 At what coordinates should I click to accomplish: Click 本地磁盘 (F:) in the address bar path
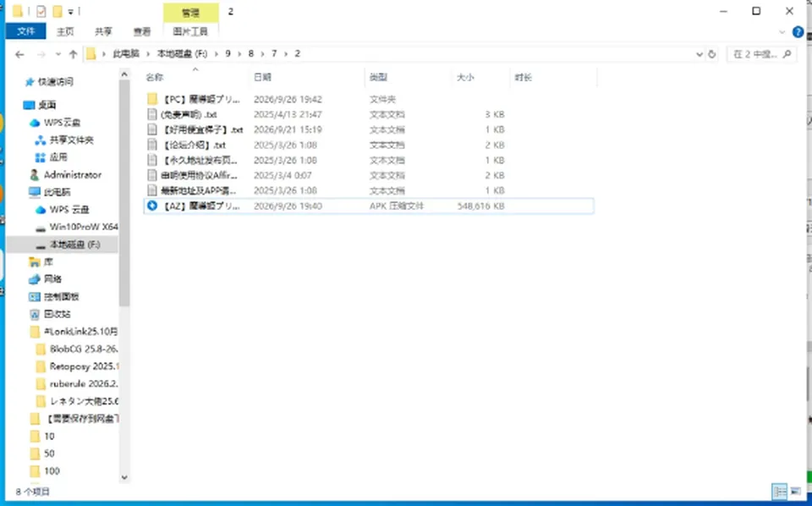tap(183, 54)
